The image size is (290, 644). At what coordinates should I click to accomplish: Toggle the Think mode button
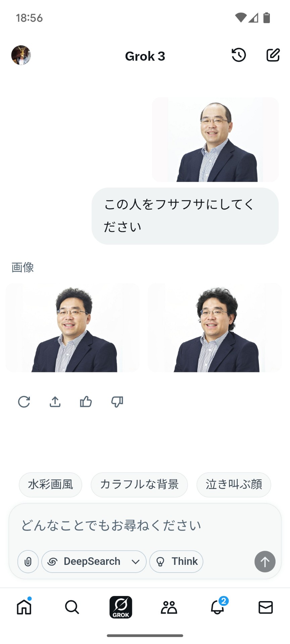coord(176,561)
